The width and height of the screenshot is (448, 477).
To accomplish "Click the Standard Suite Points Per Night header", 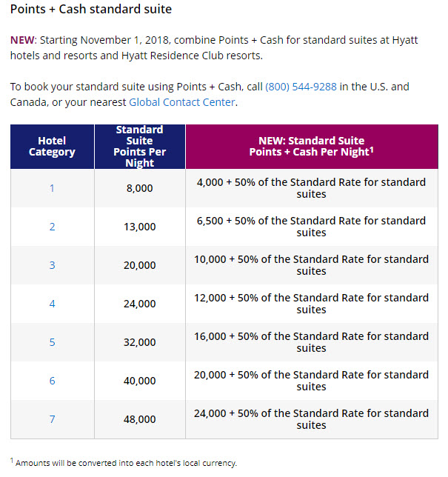I will [x=140, y=147].
